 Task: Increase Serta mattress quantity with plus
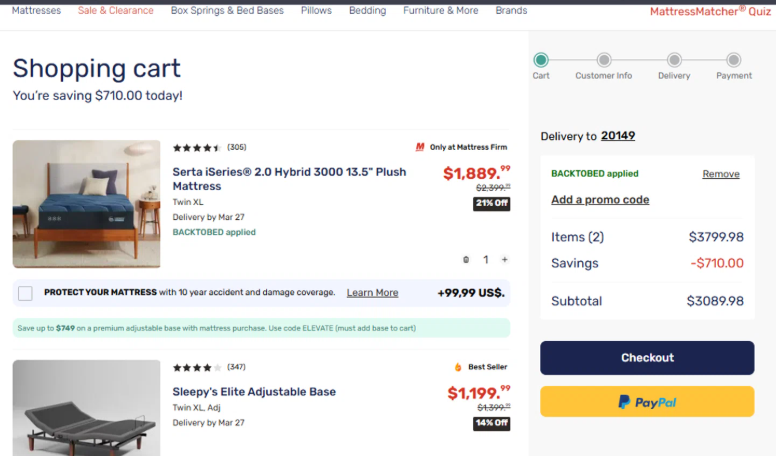click(x=504, y=259)
